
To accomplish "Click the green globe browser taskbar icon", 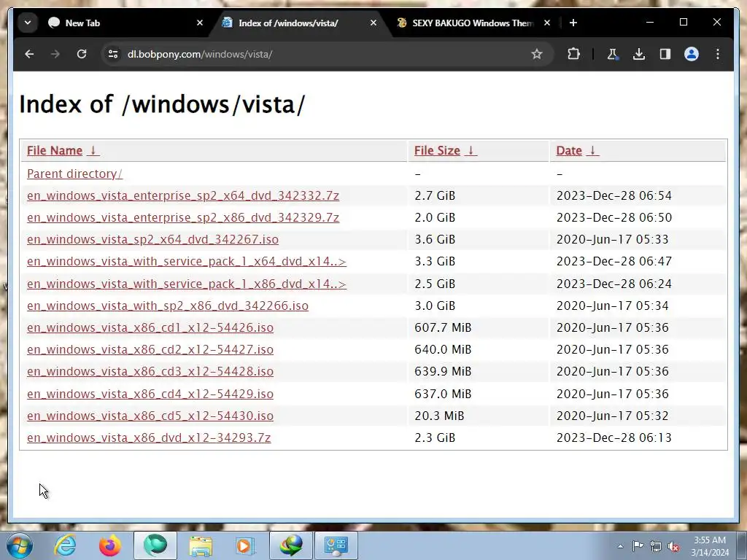I will pos(155,545).
